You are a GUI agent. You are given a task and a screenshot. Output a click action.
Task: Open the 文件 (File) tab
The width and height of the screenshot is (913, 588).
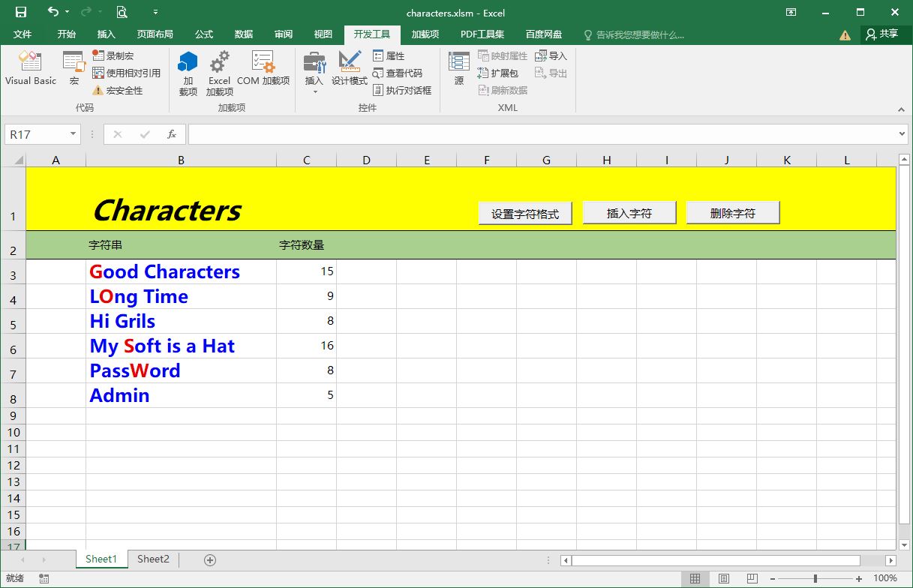[23, 34]
